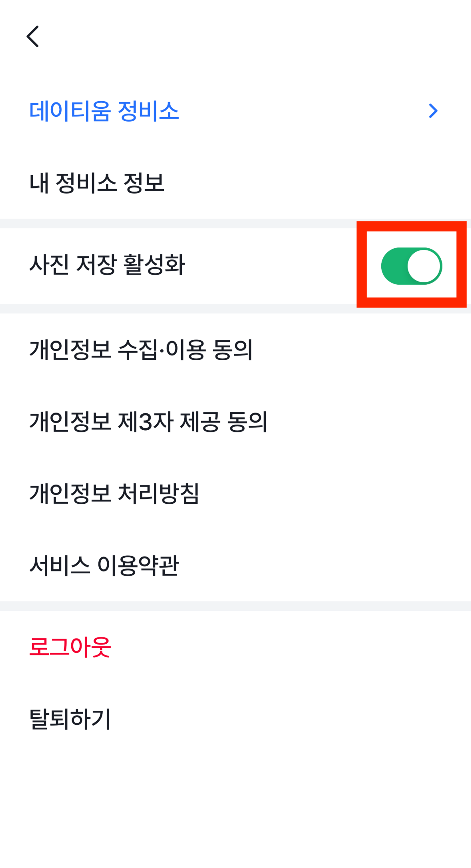View the 개인정보 처리방침 page
The width and height of the screenshot is (471, 868).
click(x=114, y=494)
